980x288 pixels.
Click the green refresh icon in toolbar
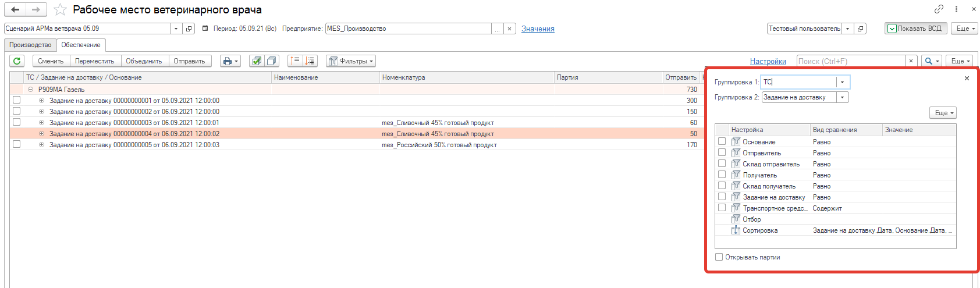click(x=17, y=61)
